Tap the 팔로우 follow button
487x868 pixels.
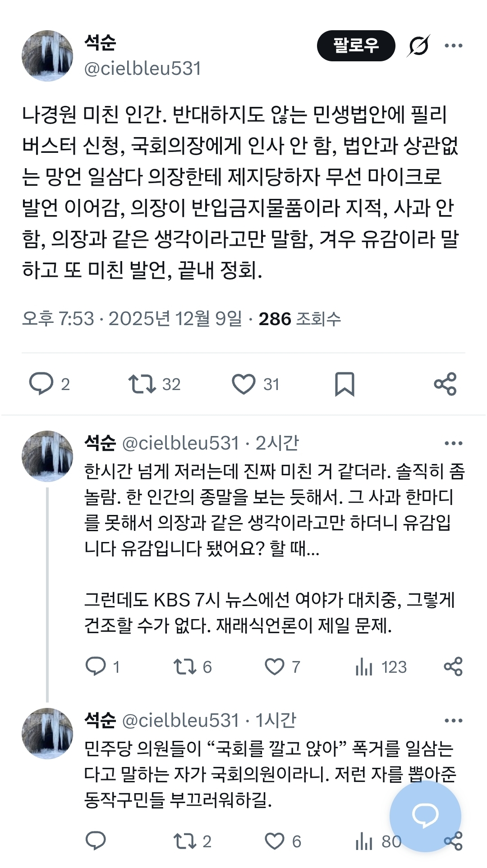point(356,46)
